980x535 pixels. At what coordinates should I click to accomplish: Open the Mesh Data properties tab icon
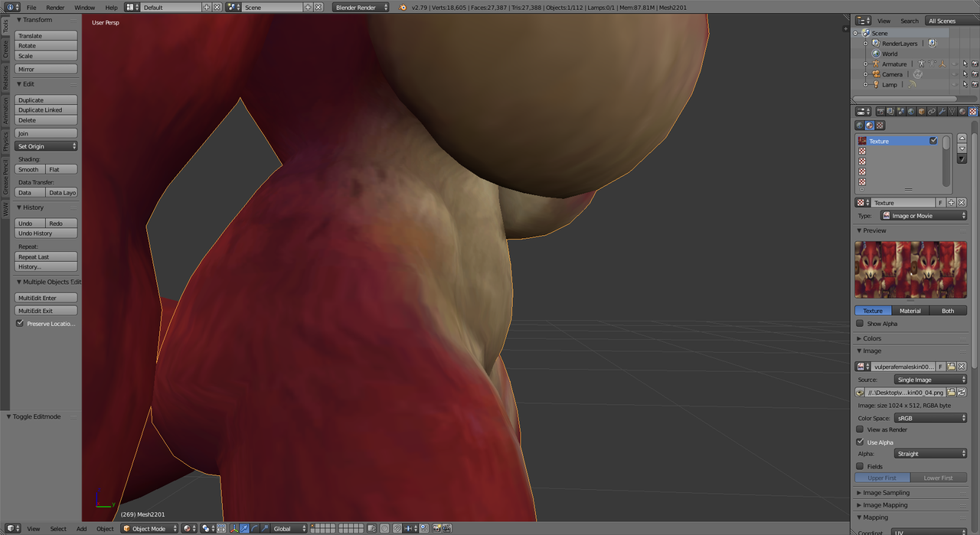(952, 111)
